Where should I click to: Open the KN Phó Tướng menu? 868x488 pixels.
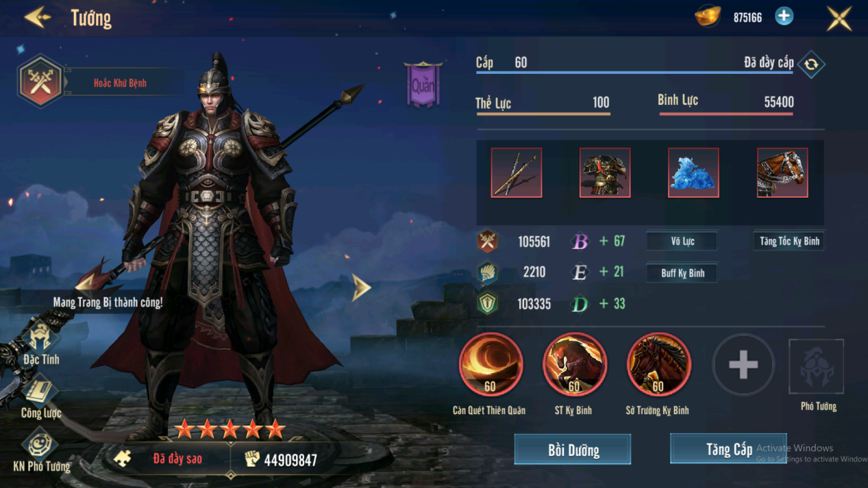tap(41, 451)
